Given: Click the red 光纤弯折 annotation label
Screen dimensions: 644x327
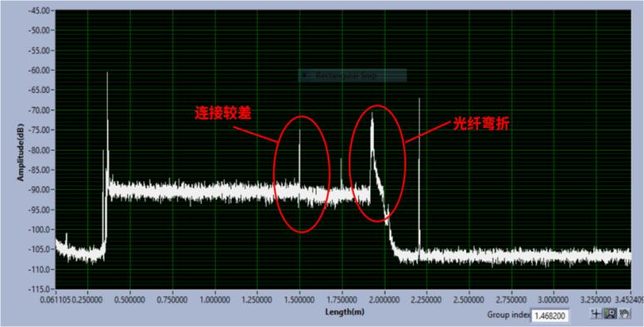Looking at the screenshot, I should tap(481, 124).
